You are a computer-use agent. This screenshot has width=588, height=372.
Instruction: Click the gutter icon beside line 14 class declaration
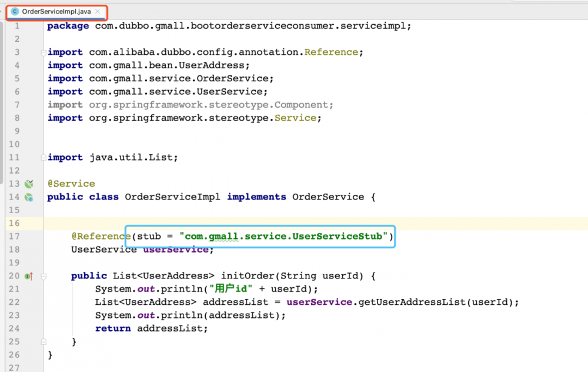(x=29, y=197)
